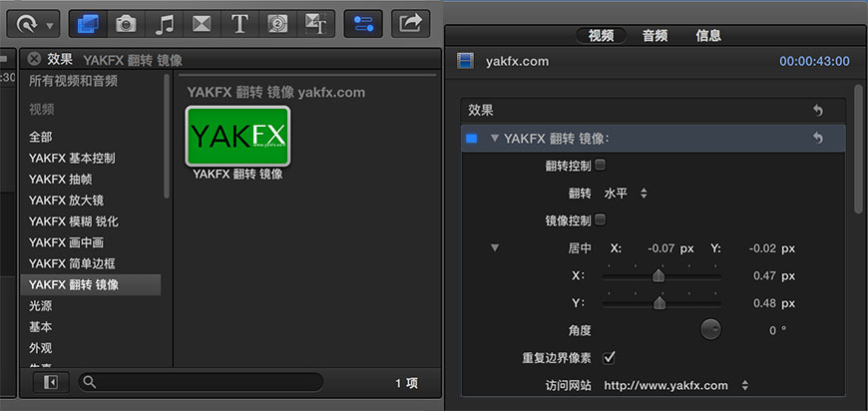Screen dimensions: 868x411
Task: Open the Transitions browser icon
Action: (202, 24)
